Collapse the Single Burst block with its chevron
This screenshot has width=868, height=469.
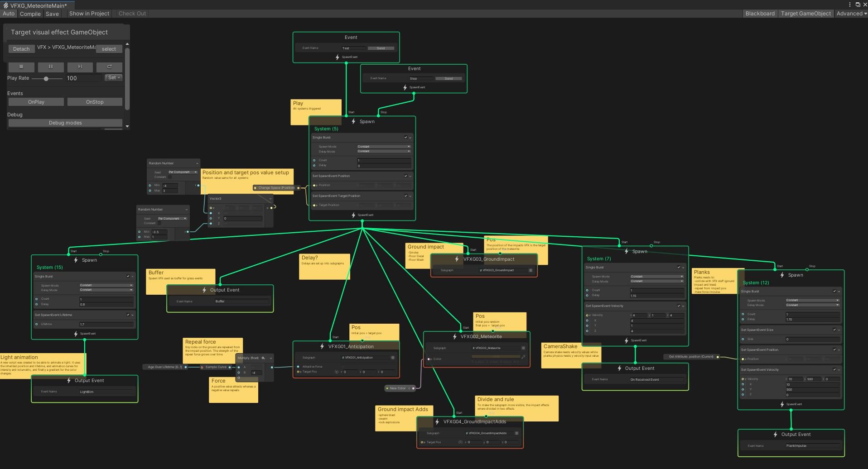click(410, 137)
